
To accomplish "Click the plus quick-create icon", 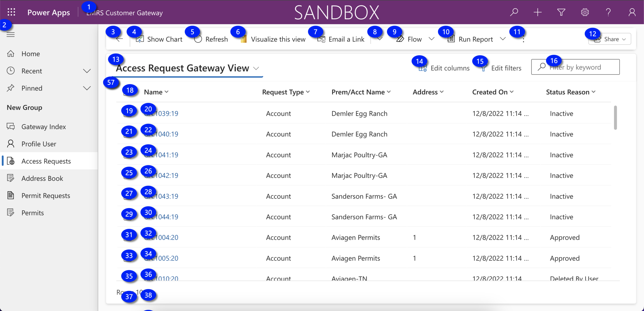I will pyautogui.click(x=537, y=12).
